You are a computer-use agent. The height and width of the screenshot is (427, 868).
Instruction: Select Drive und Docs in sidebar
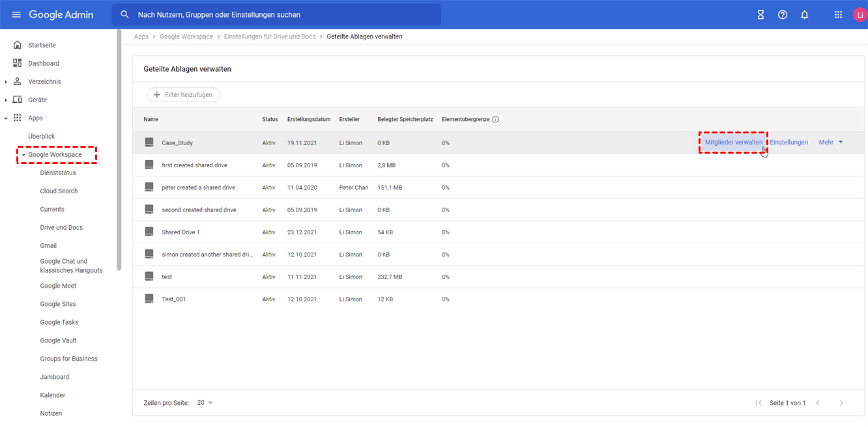pyautogui.click(x=61, y=227)
